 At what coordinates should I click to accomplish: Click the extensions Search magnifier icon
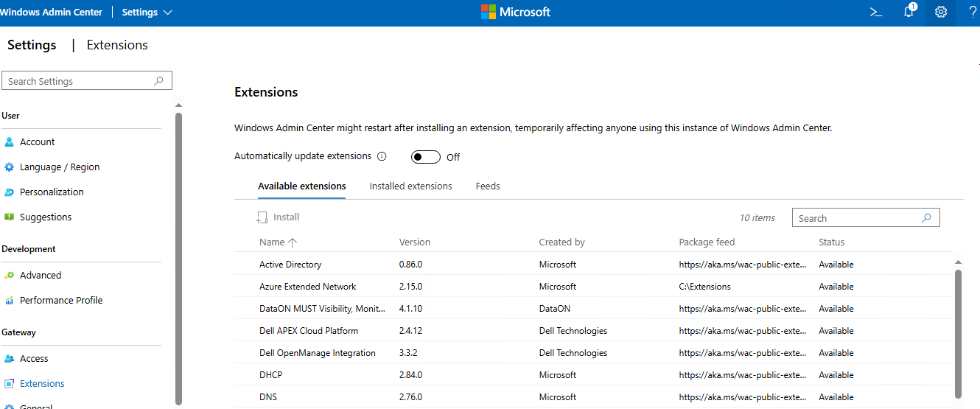coord(926,218)
